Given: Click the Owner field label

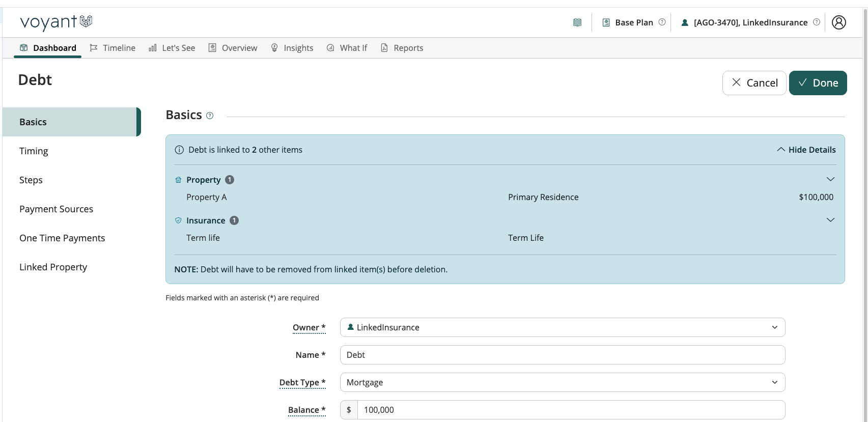Looking at the screenshot, I should point(309,327).
